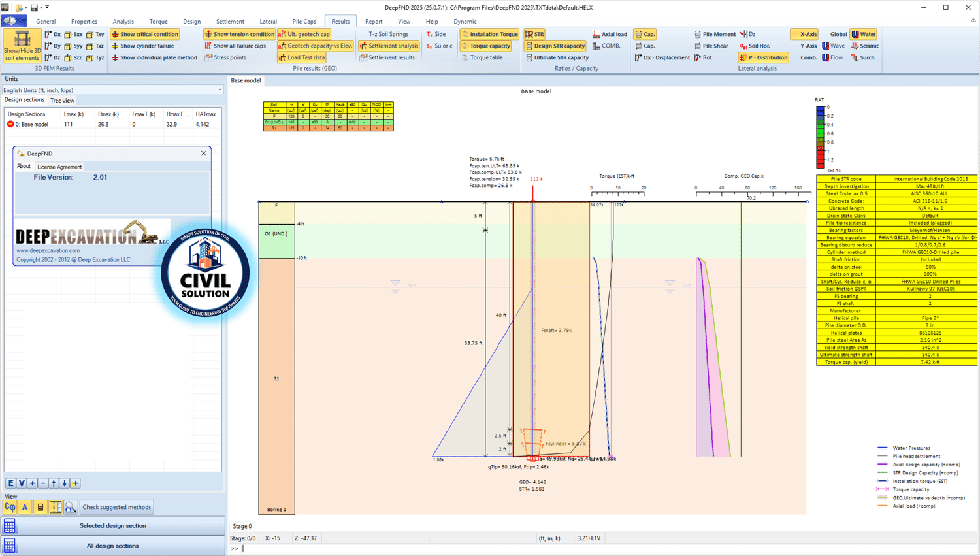
Task: Display Syy stress result
Action: (x=73, y=46)
